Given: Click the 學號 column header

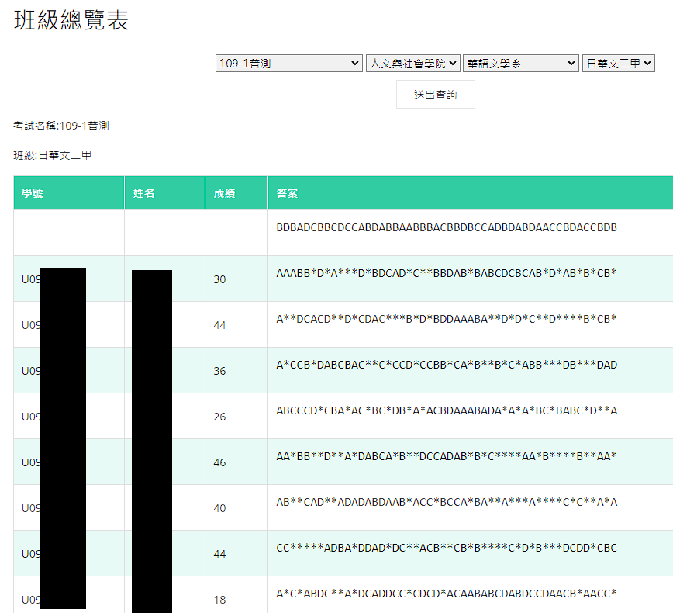Looking at the screenshot, I should (x=33, y=193).
